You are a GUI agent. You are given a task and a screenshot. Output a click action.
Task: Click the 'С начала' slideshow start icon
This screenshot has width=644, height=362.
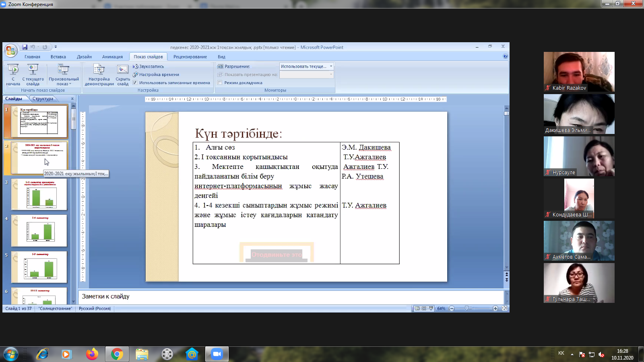[x=13, y=70]
